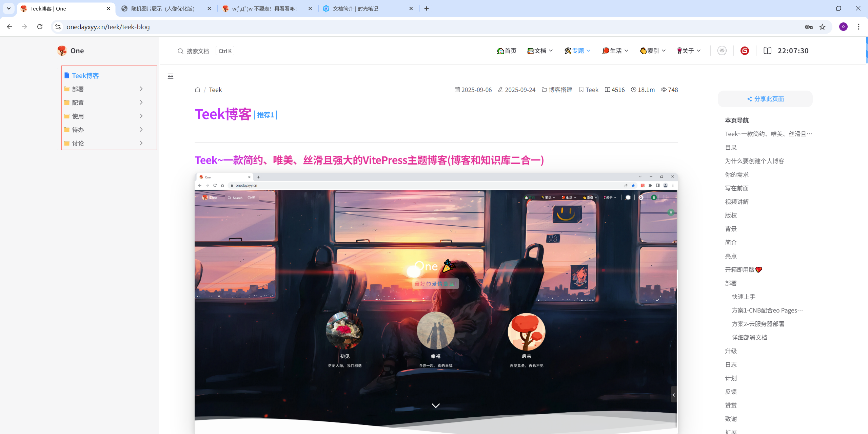The image size is (868, 434).
Task: Click the red G Gitee icon
Action: pos(745,51)
